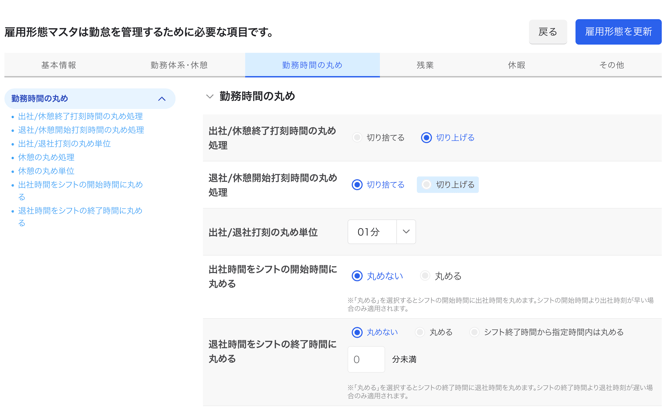Viewport: 670px width, 411px height.
Task: Open the 休暇 tab
Action: click(x=516, y=65)
